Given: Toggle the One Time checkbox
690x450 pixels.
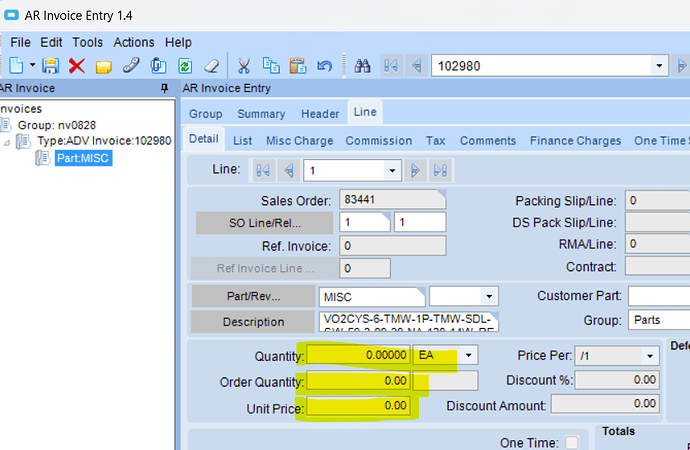Looking at the screenshot, I should [572, 442].
